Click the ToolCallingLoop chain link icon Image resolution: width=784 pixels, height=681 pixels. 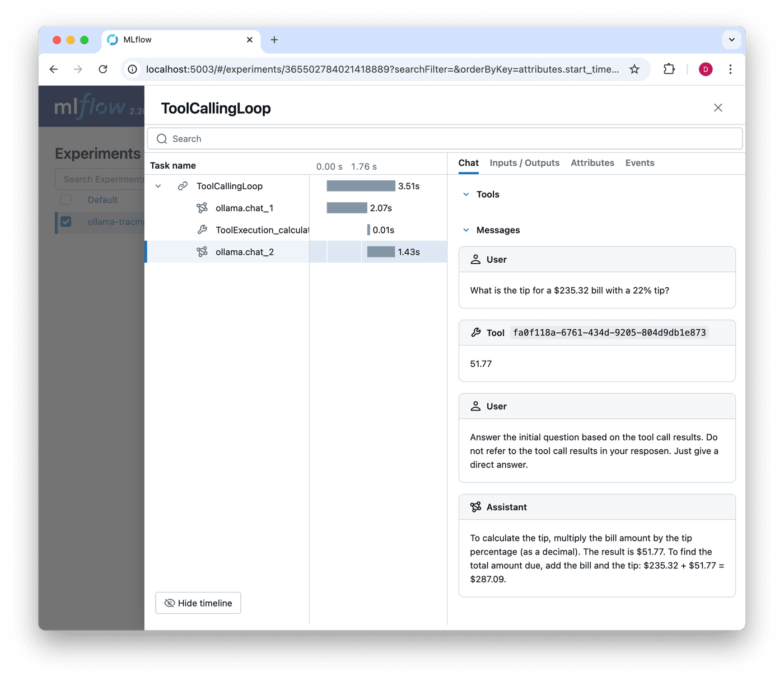coord(183,186)
